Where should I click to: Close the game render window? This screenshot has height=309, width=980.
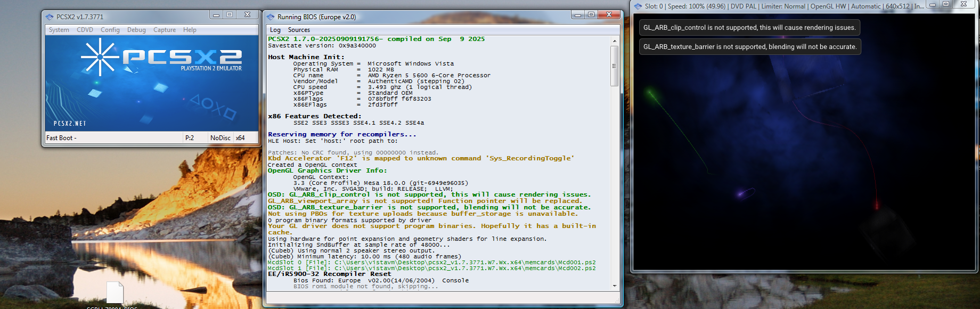[x=963, y=4]
